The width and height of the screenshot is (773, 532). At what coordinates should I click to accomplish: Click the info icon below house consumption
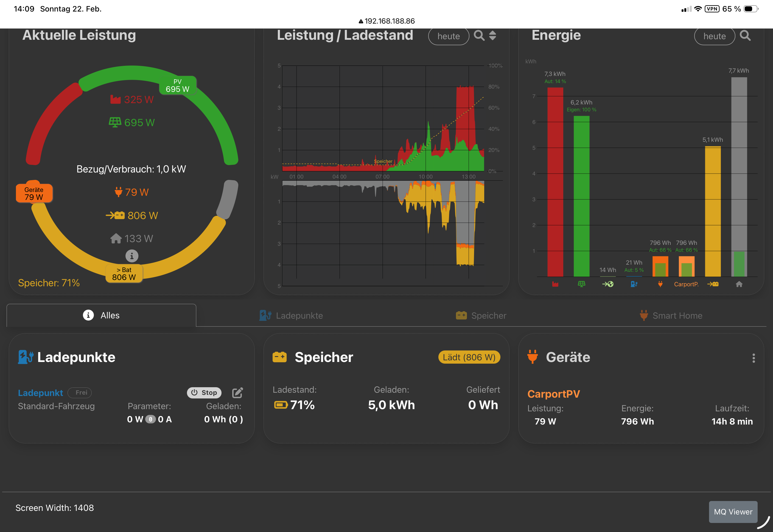pos(132,256)
